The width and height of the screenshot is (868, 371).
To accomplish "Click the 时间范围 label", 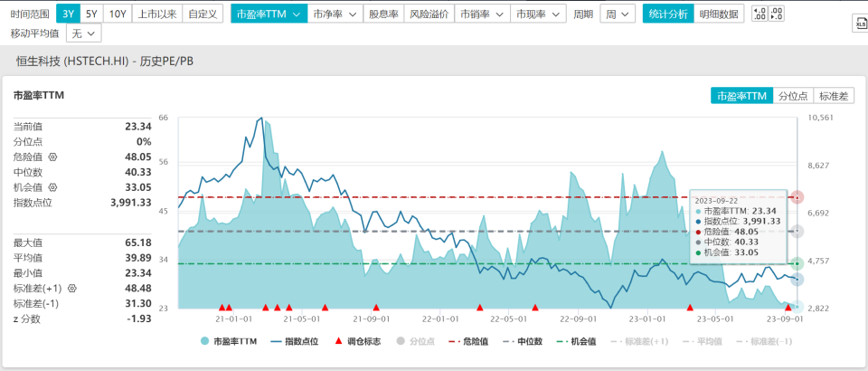I will (x=29, y=14).
